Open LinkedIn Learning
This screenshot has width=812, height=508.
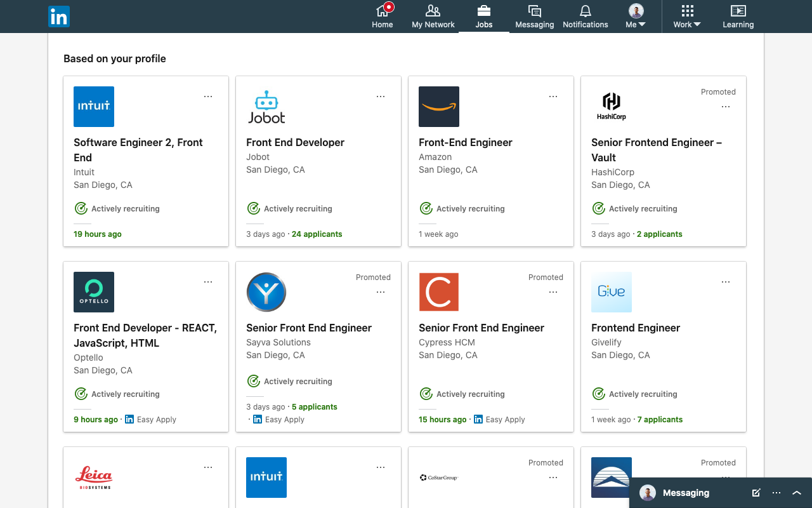pyautogui.click(x=738, y=17)
